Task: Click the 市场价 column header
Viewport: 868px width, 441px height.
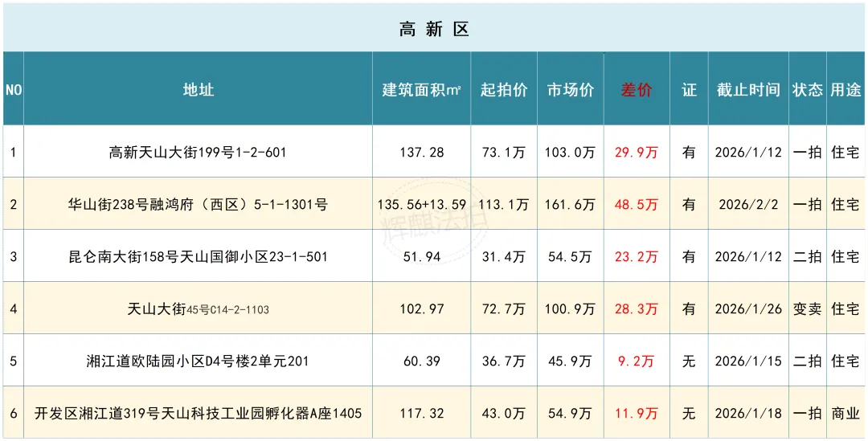Action: [x=571, y=90]
